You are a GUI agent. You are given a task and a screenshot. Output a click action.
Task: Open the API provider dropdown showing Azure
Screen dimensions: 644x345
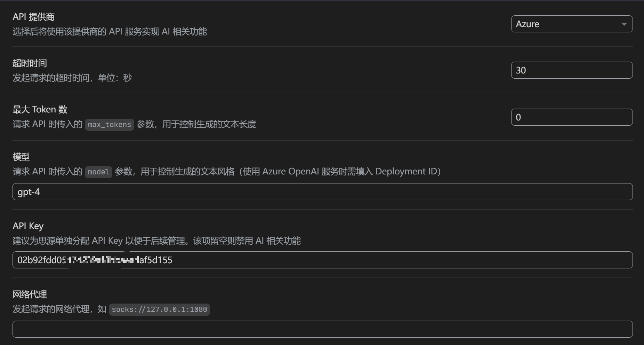pyautogui.click(x=571, y=24)
